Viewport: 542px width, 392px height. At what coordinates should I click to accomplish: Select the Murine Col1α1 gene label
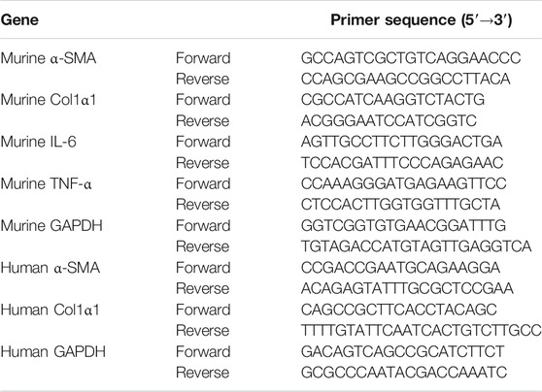[x=49, y=100]
